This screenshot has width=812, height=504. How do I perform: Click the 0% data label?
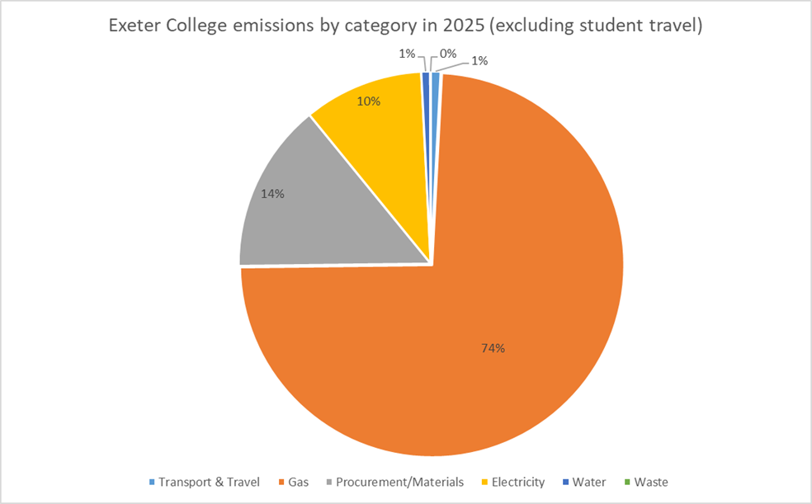coord(448,54)
